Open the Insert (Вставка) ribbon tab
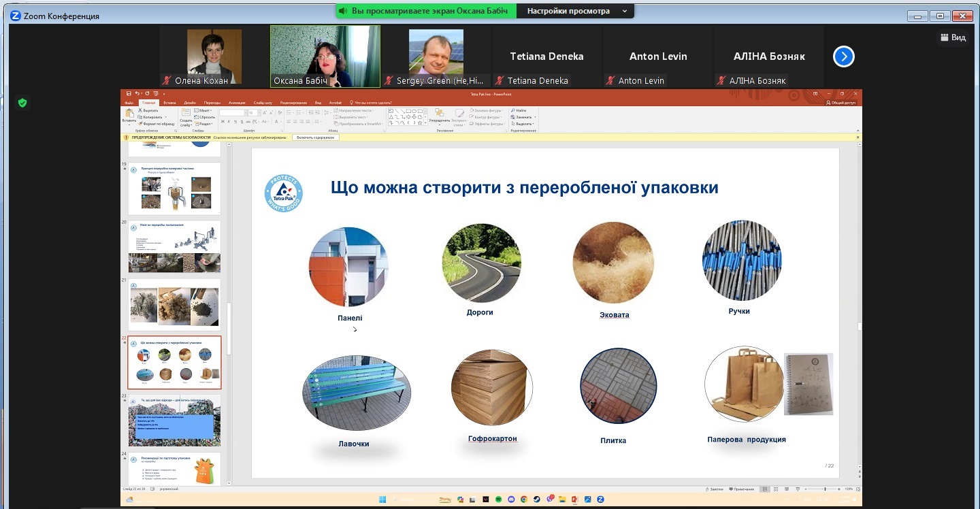The height and width of the screenshot is (509, 980). click(169, 102)
